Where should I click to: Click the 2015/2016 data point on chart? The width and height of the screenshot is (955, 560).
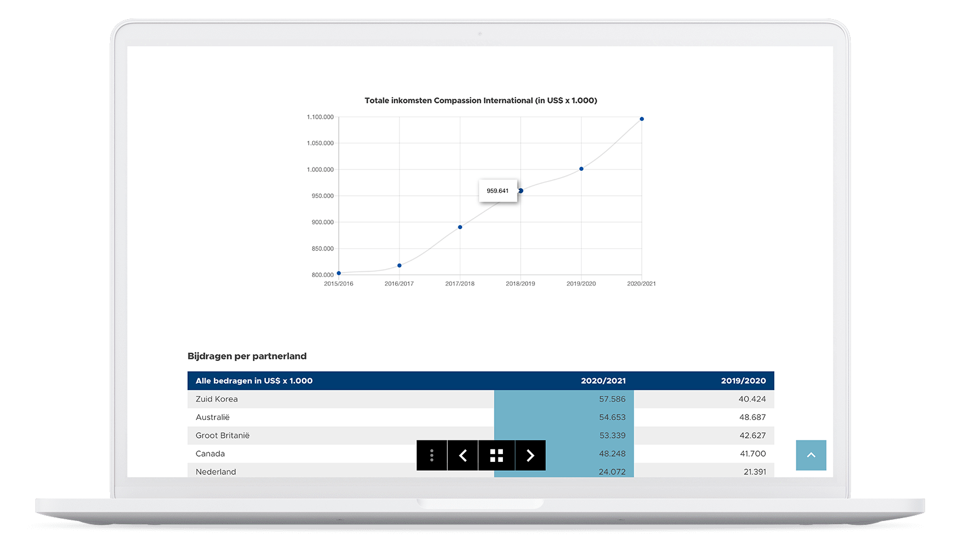[339, 273]
